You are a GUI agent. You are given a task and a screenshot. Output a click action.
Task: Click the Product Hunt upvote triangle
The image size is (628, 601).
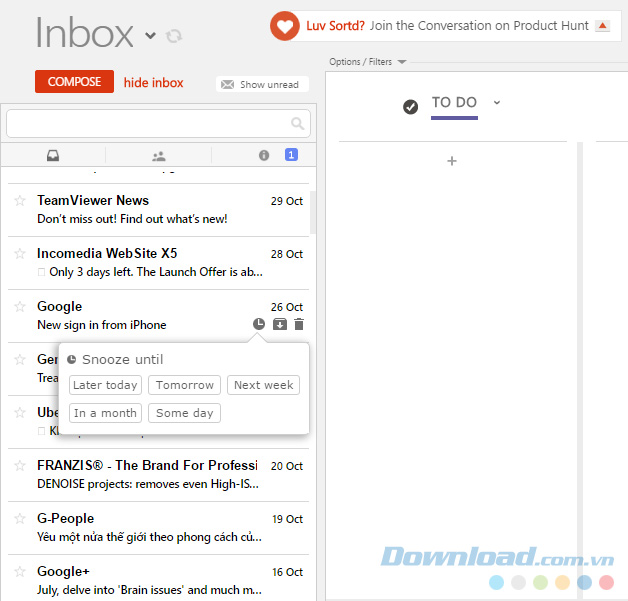pyautogui.click(x=602, y=26)
